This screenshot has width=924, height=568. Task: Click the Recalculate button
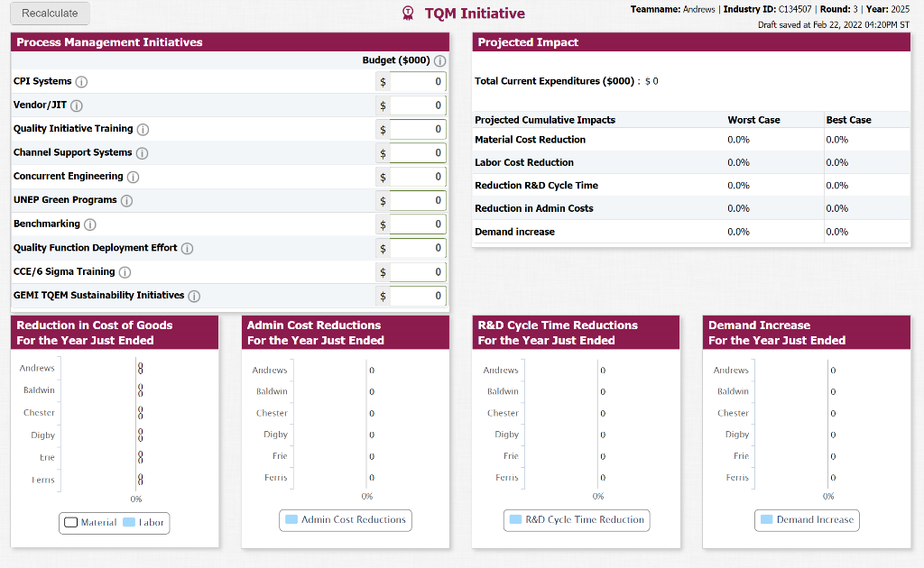tap(51, 14)
